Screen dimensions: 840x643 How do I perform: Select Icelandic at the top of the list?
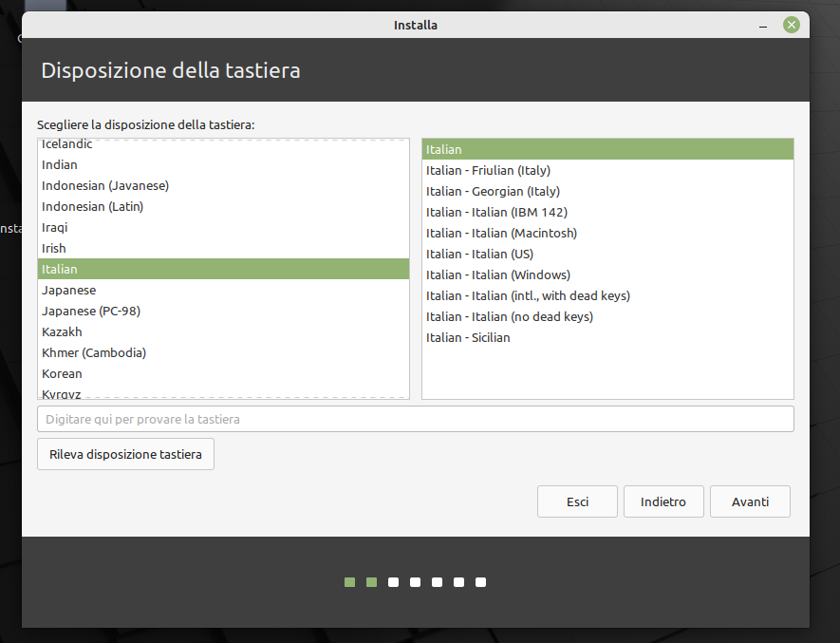pyautogui.click(x=223, y=144)
